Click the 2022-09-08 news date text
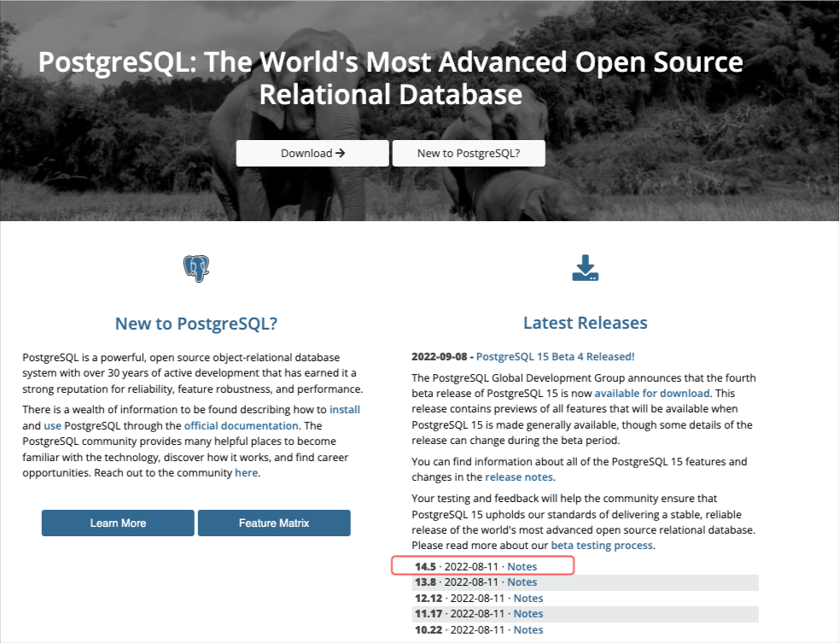 tap(440, 356)
